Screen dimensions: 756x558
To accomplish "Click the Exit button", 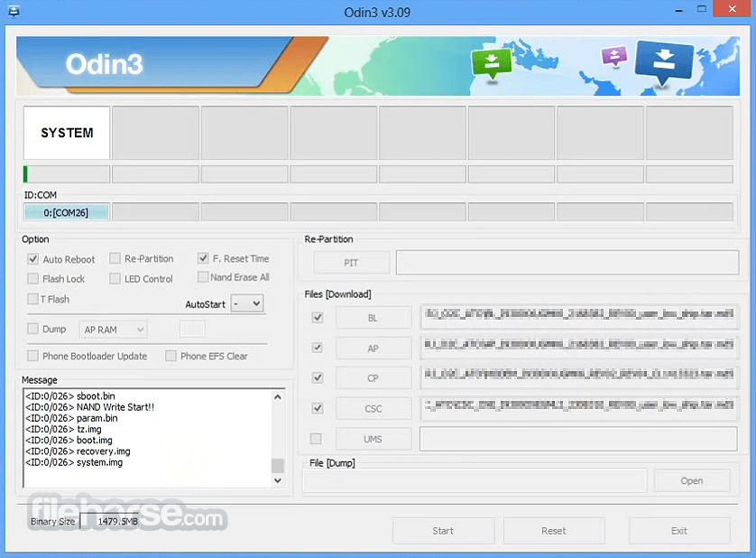I will coord(678,531).
